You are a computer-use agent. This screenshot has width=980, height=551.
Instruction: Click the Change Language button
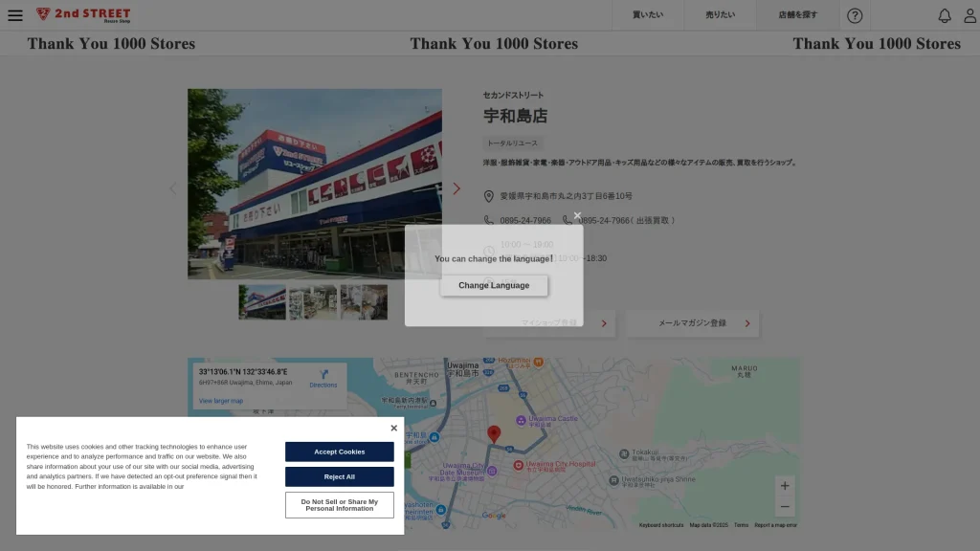point(494,285)
